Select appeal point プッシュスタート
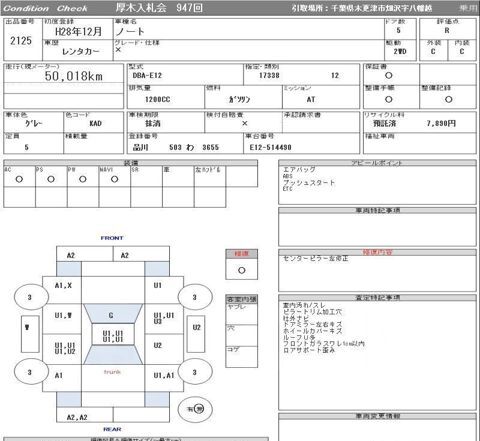The width and height of the screenshot is (480, 441). tap(309, 183)
